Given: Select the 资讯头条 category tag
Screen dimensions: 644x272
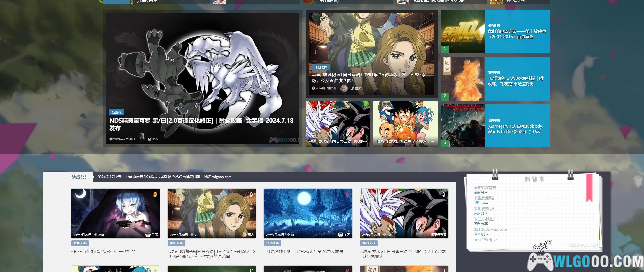Looking at the screenshot, I should point(272,243).
